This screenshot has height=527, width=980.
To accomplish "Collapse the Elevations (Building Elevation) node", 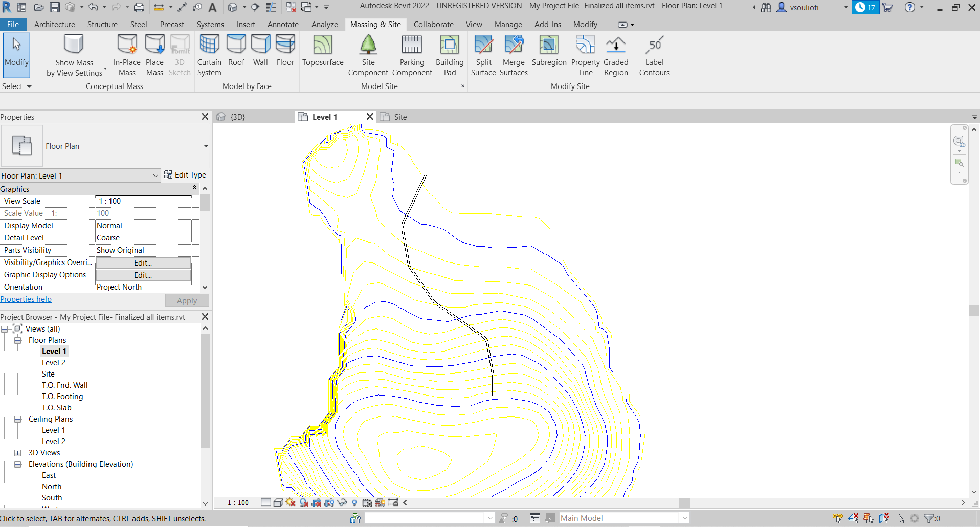I will coord(17,464).
